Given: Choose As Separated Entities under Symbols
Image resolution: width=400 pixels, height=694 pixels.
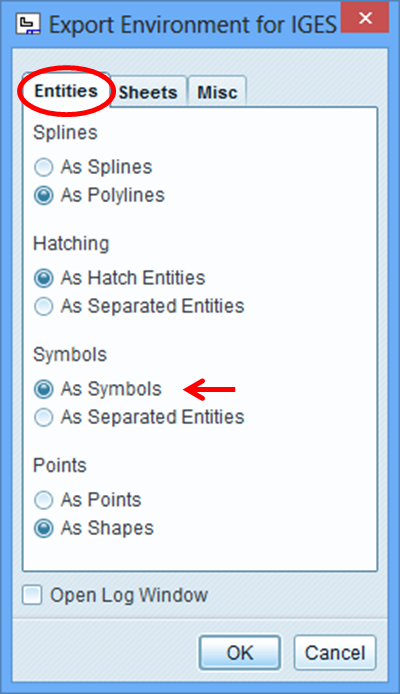Looking at the screenshot, I should click(x=139, y=417).
